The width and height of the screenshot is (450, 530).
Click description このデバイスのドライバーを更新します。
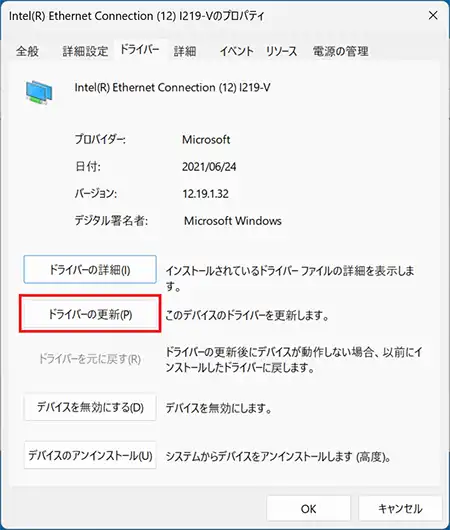click(247, 315)
